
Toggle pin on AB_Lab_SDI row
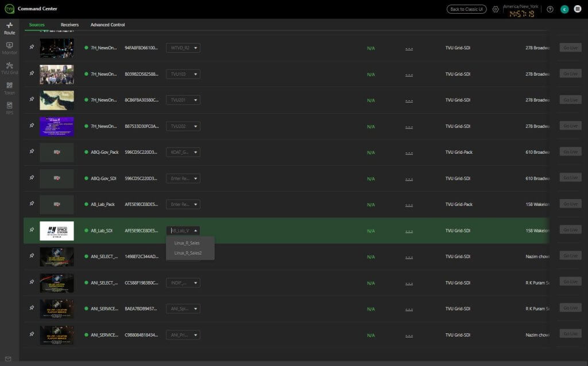[32, 229]
